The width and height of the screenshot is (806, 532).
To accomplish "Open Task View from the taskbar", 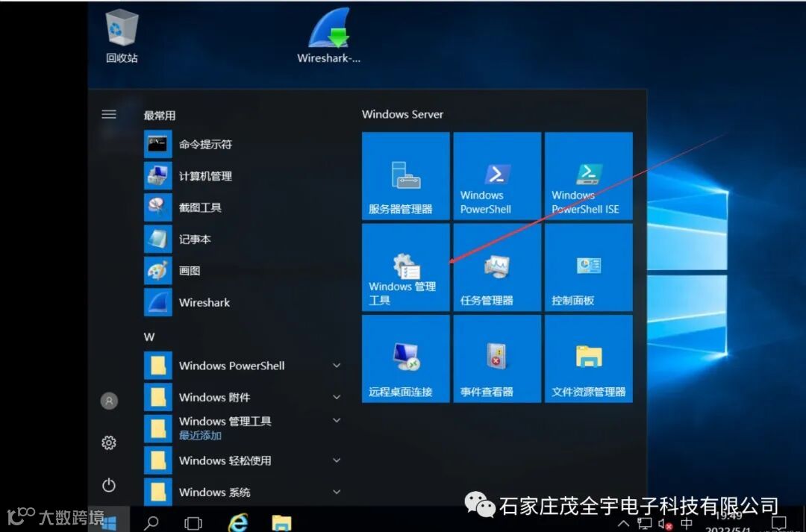I will (193, 523).
